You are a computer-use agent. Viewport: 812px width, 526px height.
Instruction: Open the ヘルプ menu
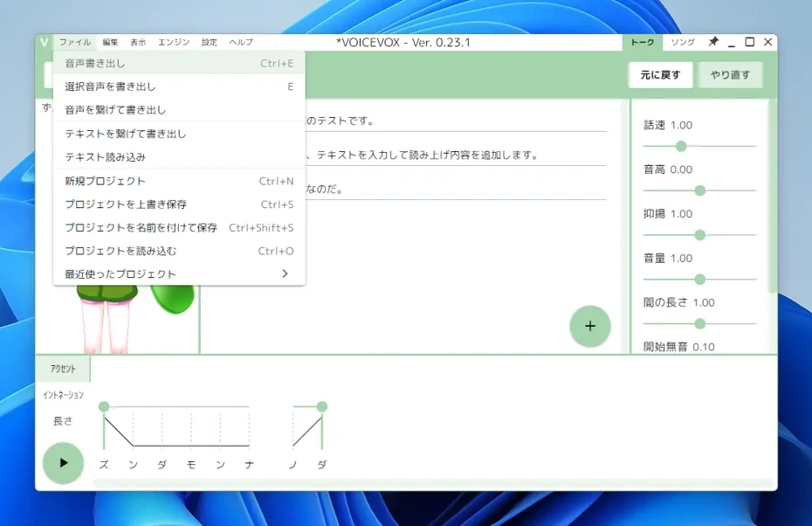pyautogui.click(x=241, y=42)
